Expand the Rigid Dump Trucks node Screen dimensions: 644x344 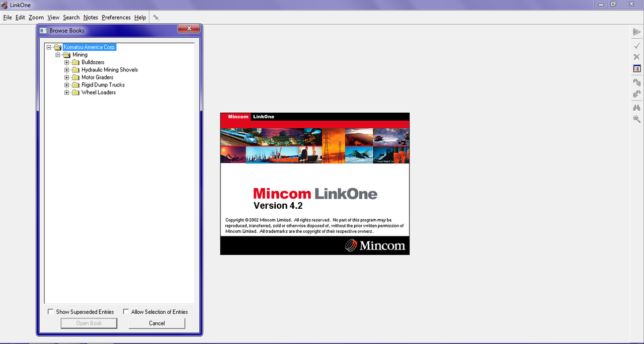click(x=67, y=85)
